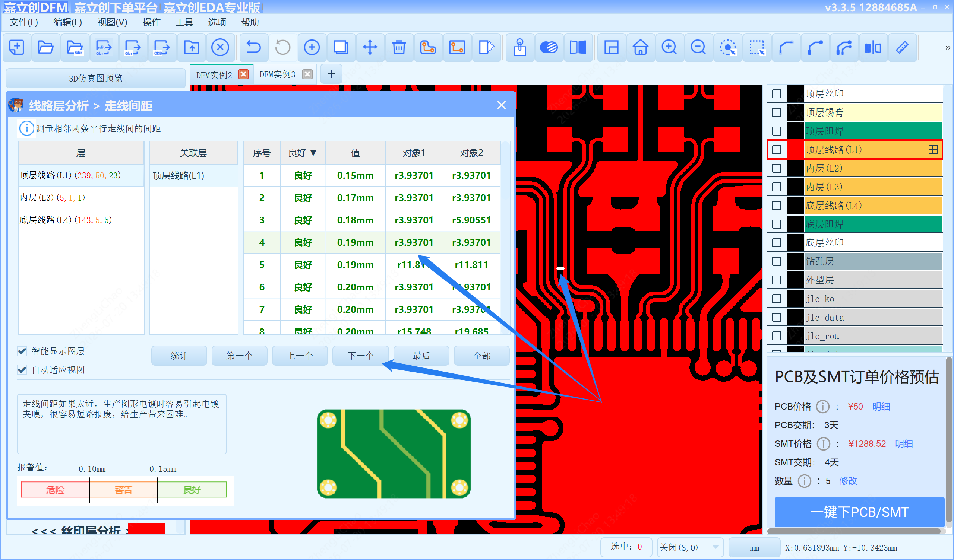This screenshot has width=954, height=560.
Task: Click the mm unit box in status bar
Action: click(754, 547)
